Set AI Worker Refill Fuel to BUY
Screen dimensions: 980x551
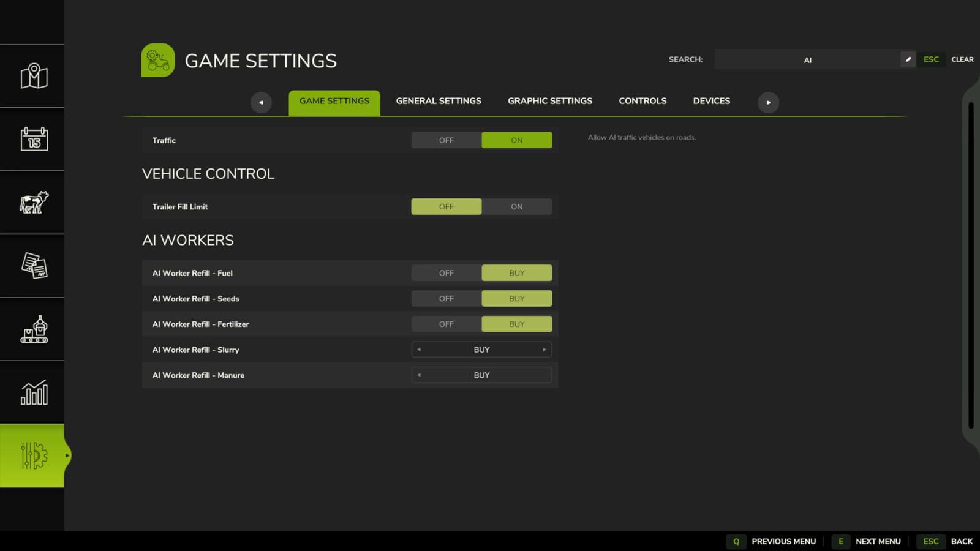[x=517, y=273]
